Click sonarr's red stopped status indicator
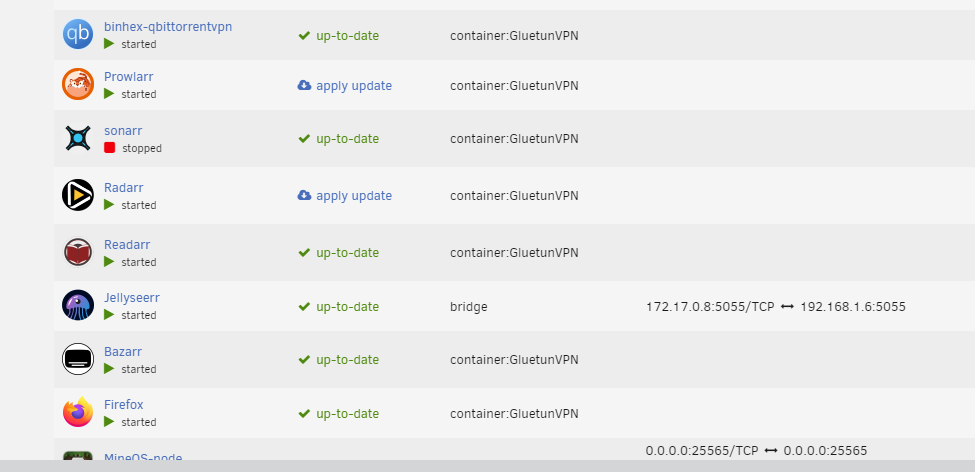The width and height of the screenshot is (975, 472). 109,148
